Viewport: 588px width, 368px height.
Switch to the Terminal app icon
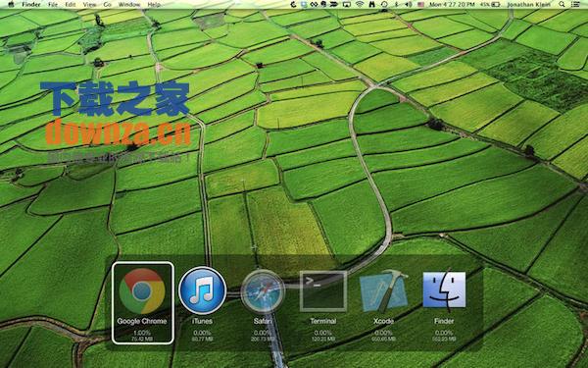point(322,291)
